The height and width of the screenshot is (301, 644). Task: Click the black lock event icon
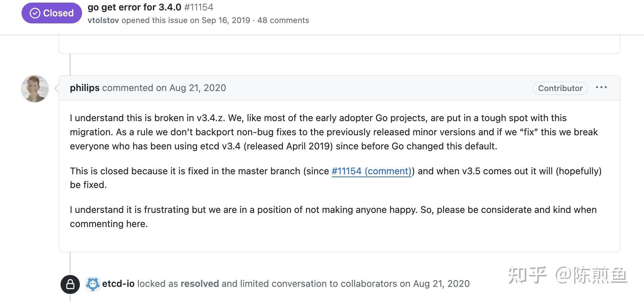pos(70,284)
